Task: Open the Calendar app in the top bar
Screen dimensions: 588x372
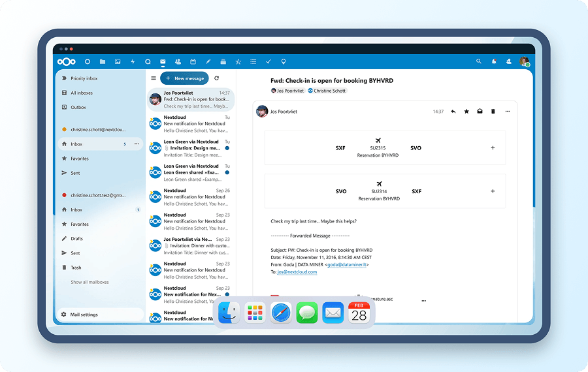Action: 193,61
